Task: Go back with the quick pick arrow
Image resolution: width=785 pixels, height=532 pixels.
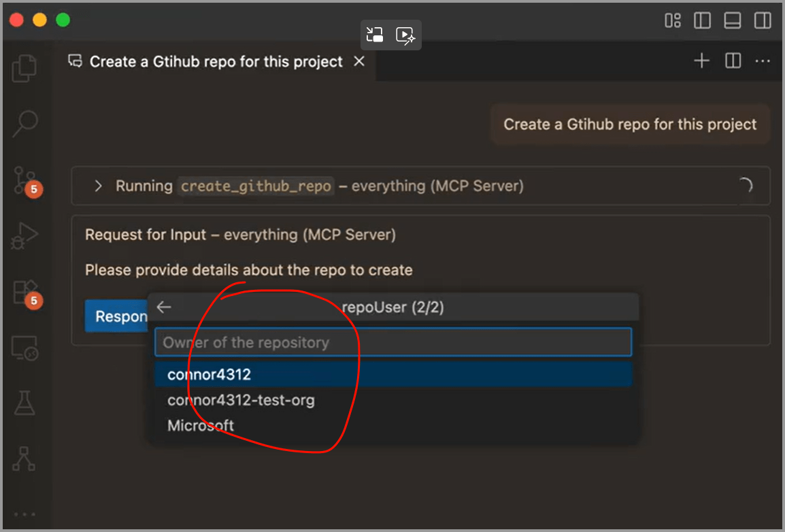Action: 164,307
